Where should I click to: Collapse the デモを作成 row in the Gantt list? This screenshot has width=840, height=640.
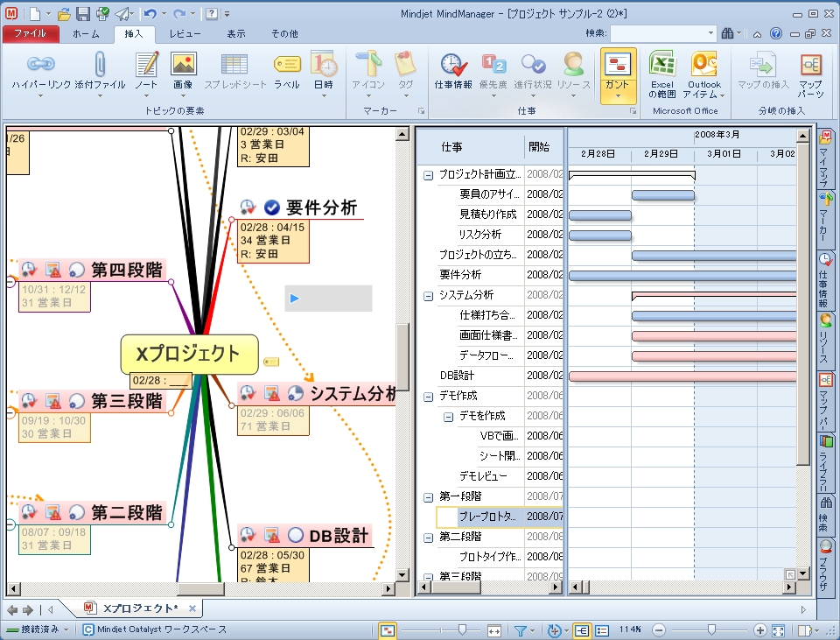[448, 417]
